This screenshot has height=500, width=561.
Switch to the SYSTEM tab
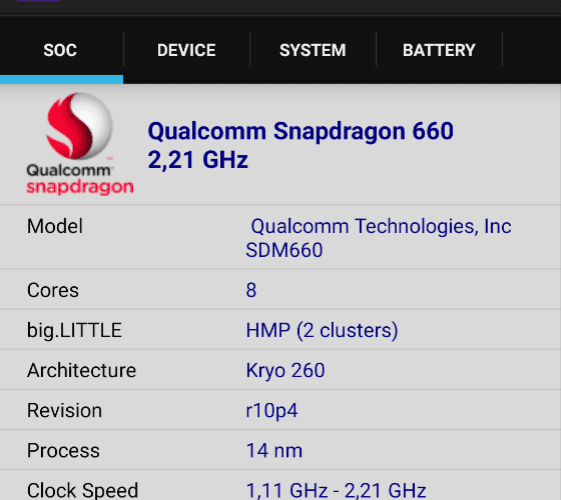pyautogui.click(x=313, y=50)
